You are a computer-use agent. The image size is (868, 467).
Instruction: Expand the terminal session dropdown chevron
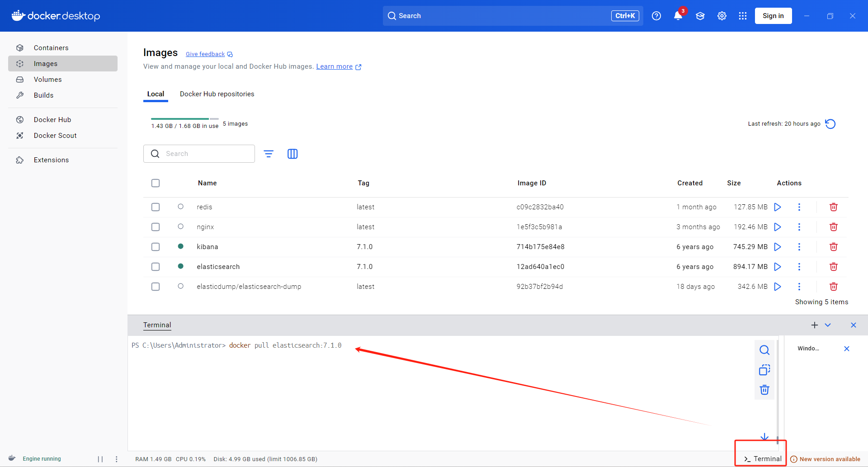point(828,325)
